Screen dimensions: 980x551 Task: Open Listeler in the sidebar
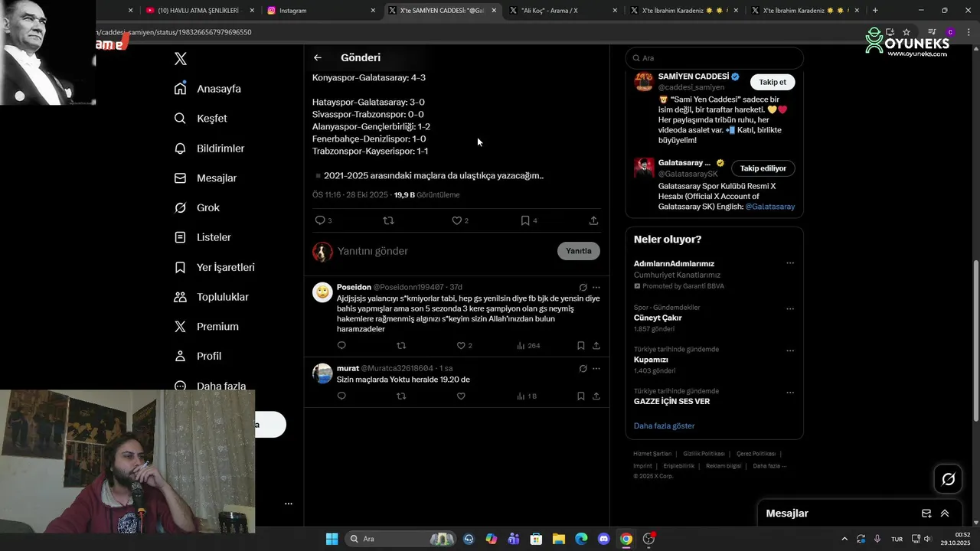point(202,237)
